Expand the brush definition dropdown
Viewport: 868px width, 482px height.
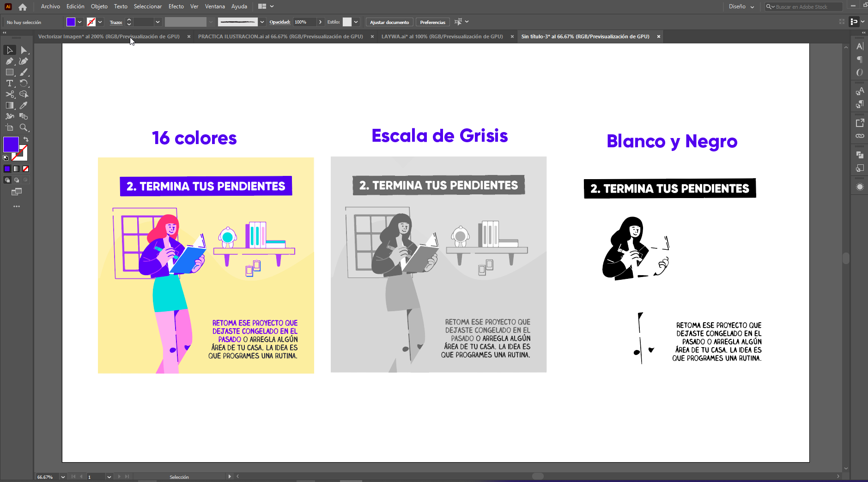click(x=262, y=22)
